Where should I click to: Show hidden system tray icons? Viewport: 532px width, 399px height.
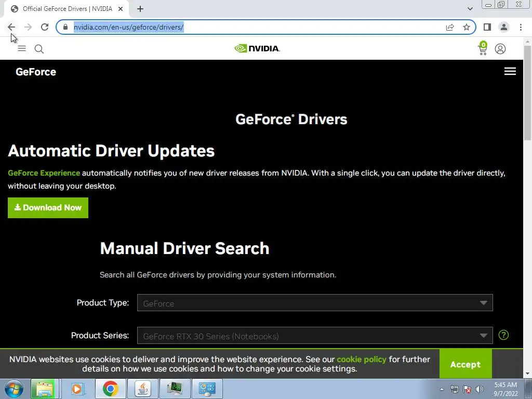442,389
